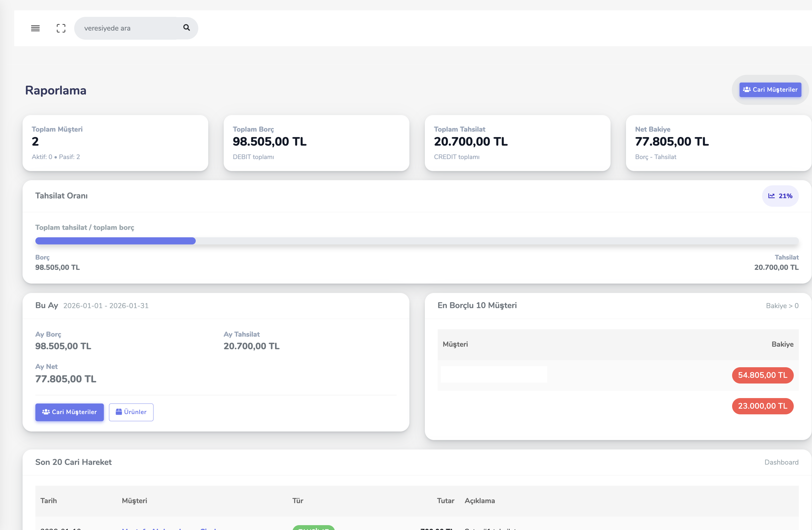Select the Net Bakiye card
Image resolution: width=812 pixels, height=530 pixels.
(718, 143)
